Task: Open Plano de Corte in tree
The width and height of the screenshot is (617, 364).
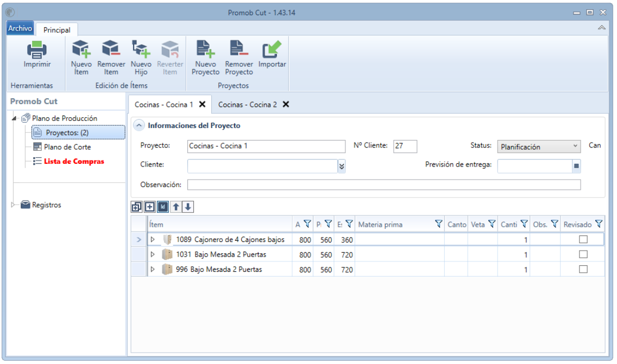Action: point(67,147)
